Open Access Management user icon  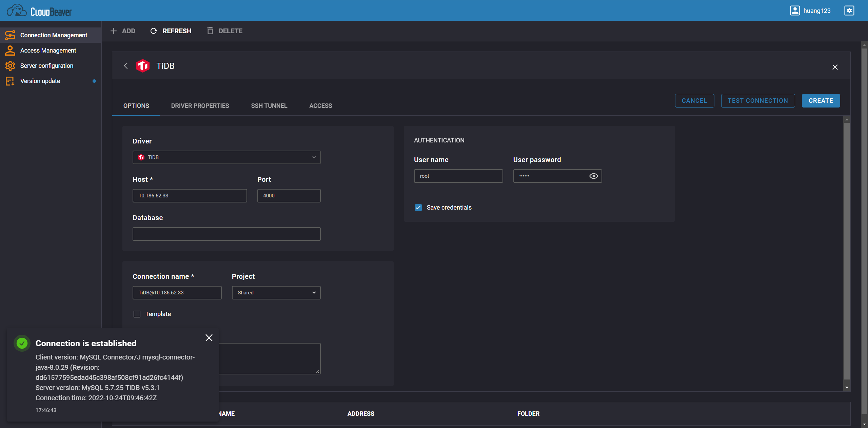[10, 51]
